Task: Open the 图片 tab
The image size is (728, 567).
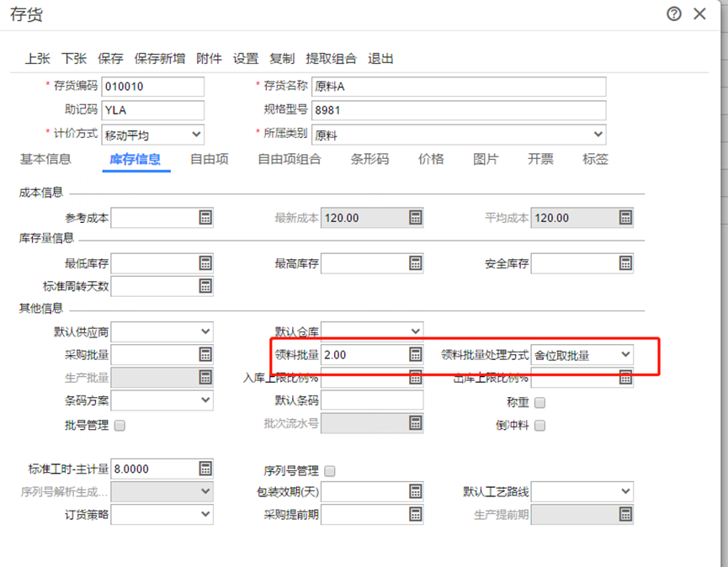Action: click(486, 159)
